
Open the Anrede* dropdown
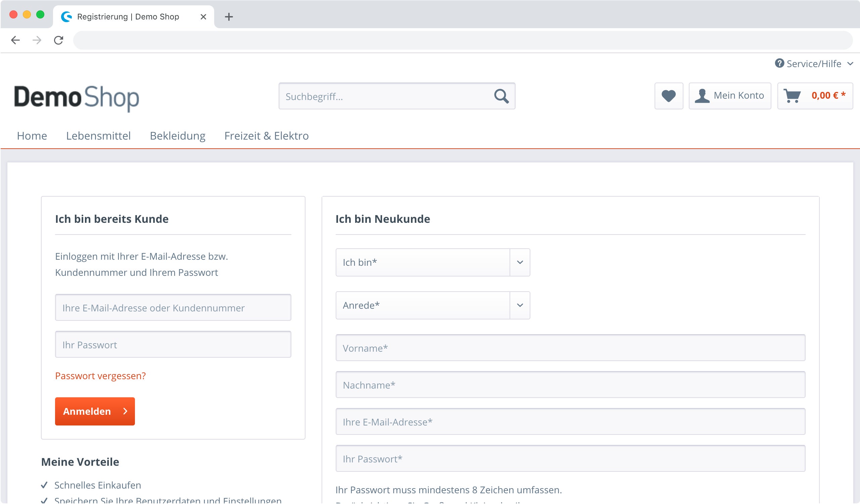click(x=433, y=305)
